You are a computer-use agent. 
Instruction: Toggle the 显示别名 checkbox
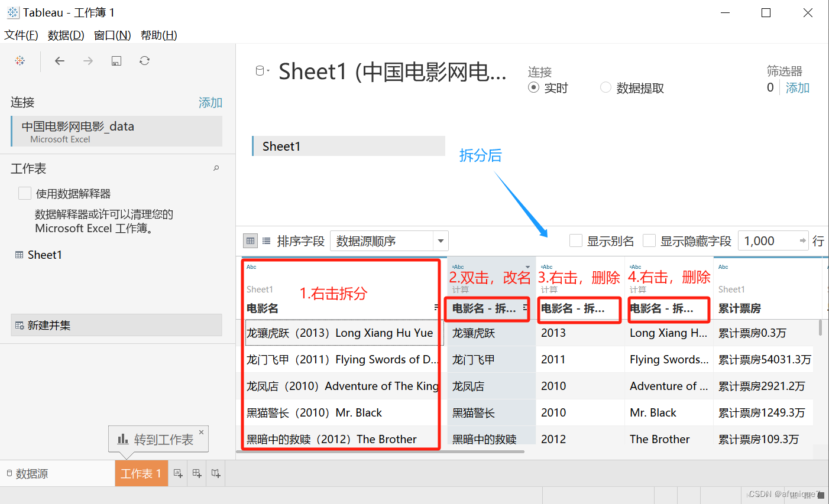(576, 240)
